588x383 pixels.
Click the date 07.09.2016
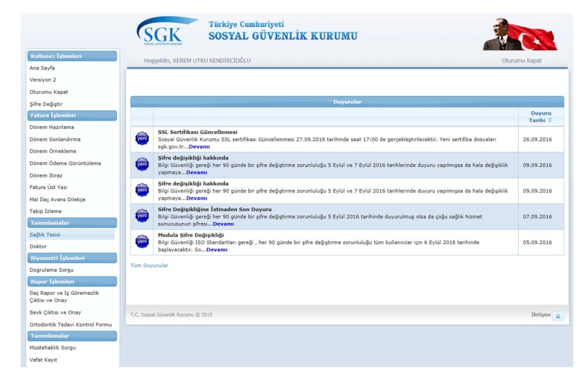[537, 217]
